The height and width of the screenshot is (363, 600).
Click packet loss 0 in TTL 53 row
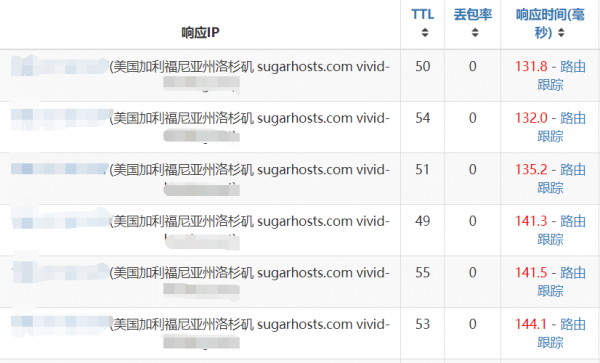pos(473,324)
